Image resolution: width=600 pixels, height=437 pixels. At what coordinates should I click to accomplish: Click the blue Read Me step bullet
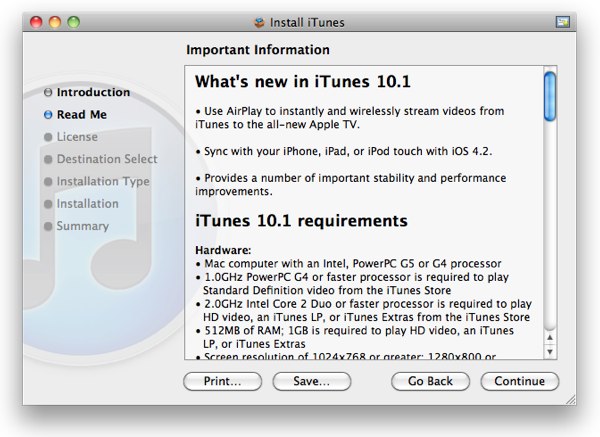click(x=48, y=115)
